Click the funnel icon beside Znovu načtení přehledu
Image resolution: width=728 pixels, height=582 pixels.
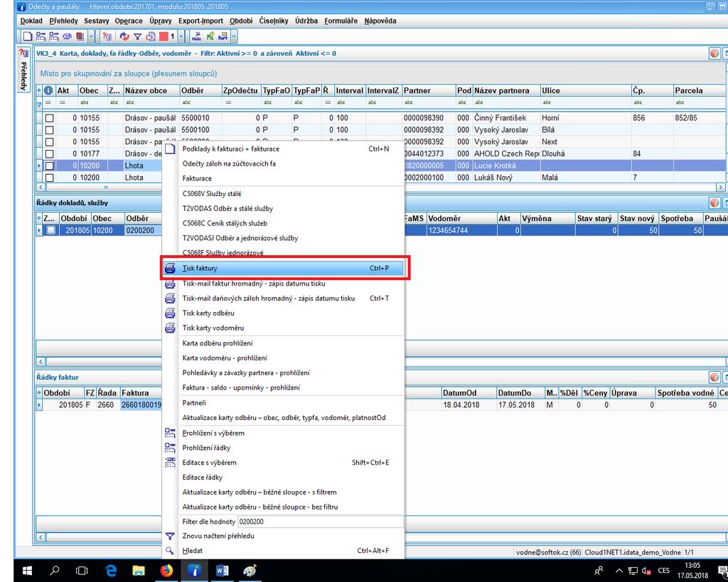pyautogui.click(x=170, y=536)
